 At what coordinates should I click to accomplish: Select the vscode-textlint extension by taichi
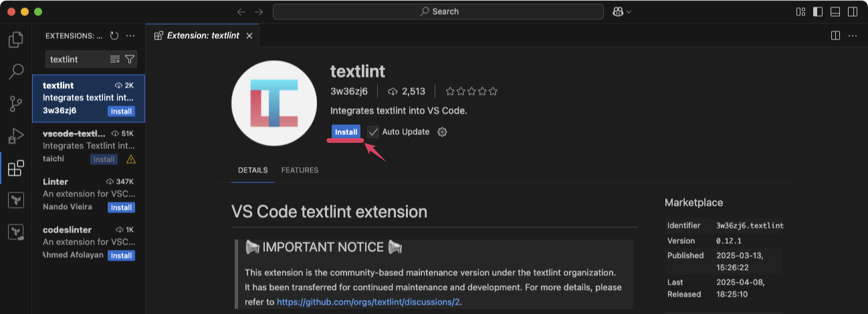[88, 146]
